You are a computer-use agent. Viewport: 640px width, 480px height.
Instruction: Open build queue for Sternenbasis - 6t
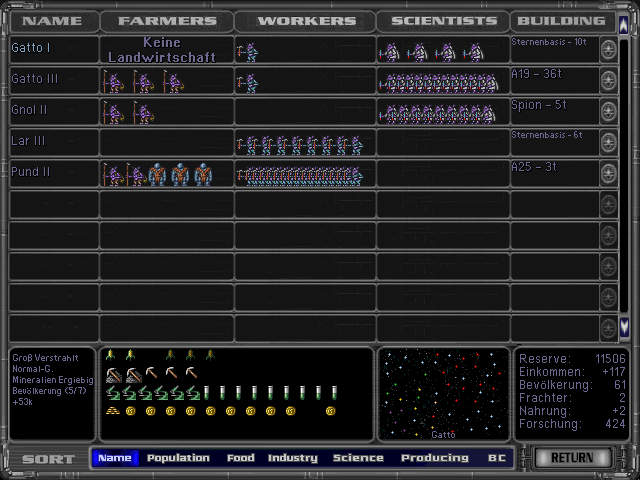[x=608, y=144]
